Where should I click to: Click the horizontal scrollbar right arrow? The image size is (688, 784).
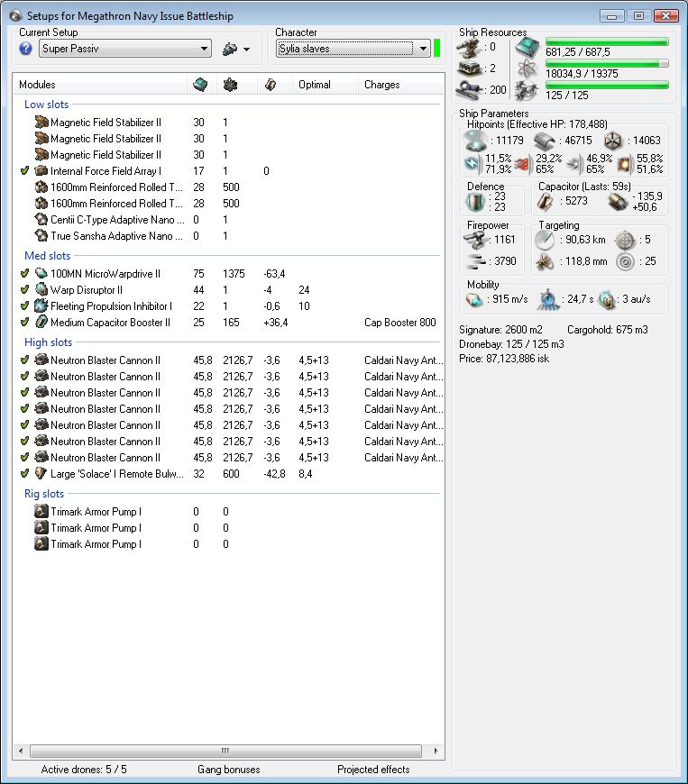pyautogui.click(x=436, y=751)
